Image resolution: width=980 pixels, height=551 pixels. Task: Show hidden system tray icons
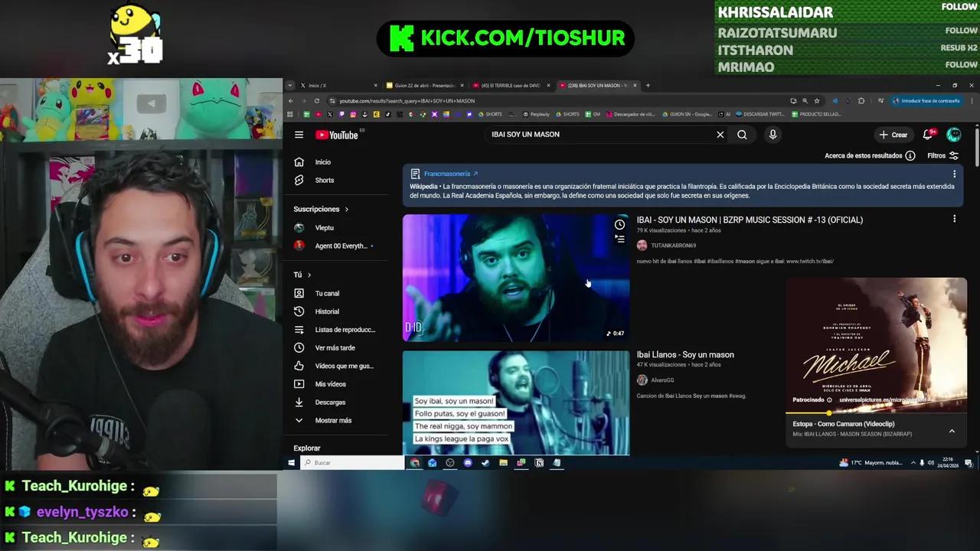click(913, 463)
